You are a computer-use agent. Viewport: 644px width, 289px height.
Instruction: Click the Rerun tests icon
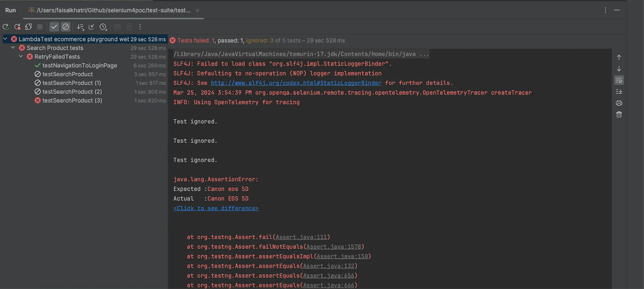[x=6, y=27]
